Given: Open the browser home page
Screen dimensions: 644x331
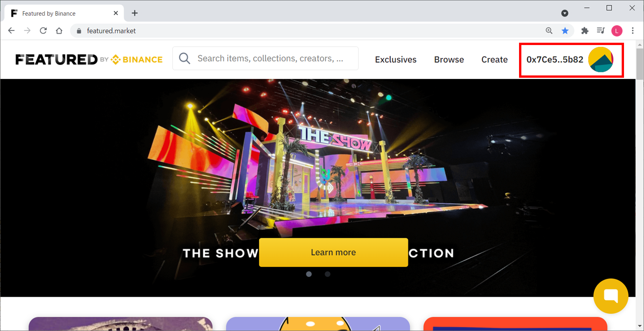Looking at the screenshot, I should tap(59, 31).
